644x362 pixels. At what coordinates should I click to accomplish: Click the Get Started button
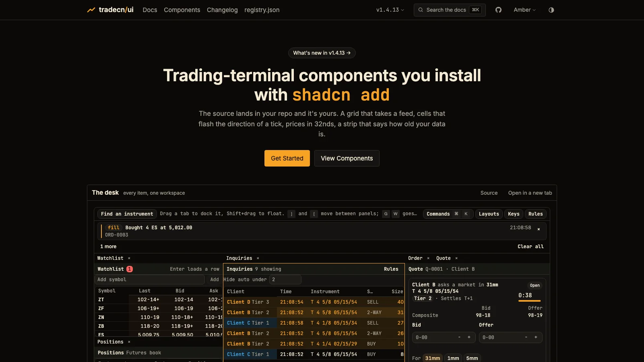[x=287, y=158]
